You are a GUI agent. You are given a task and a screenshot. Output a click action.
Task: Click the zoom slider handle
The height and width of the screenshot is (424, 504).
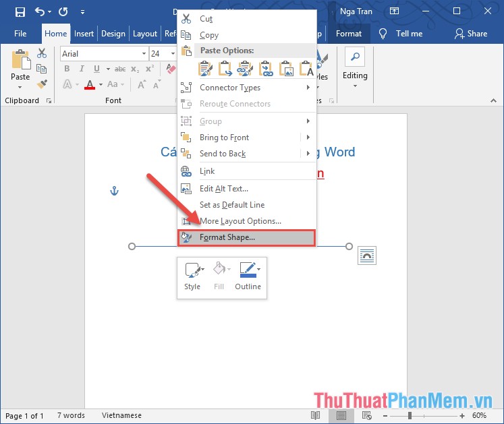click(x=410, y=416)
